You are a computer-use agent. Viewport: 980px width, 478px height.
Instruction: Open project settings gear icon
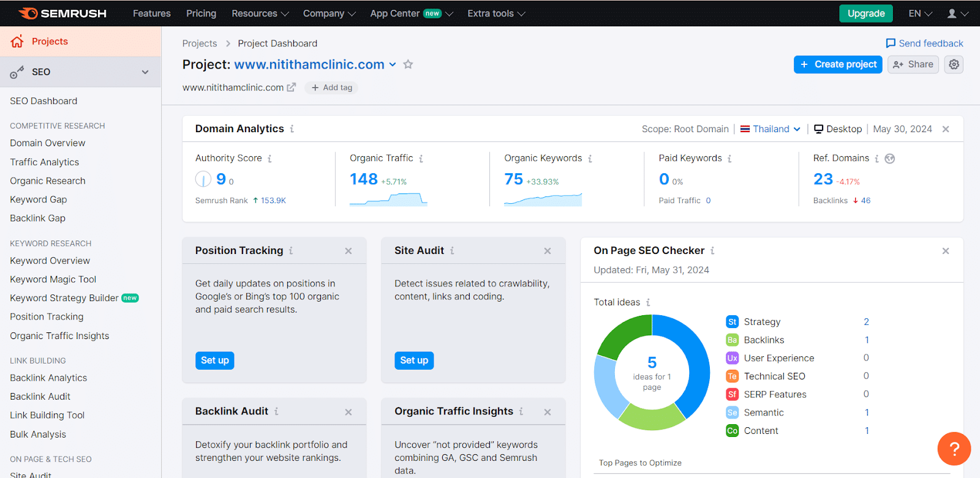point(954,64)
